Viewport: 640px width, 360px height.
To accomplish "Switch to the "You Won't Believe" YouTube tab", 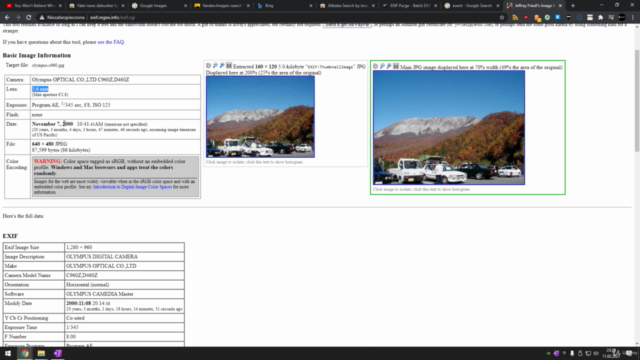I will (x=33, y=6).
